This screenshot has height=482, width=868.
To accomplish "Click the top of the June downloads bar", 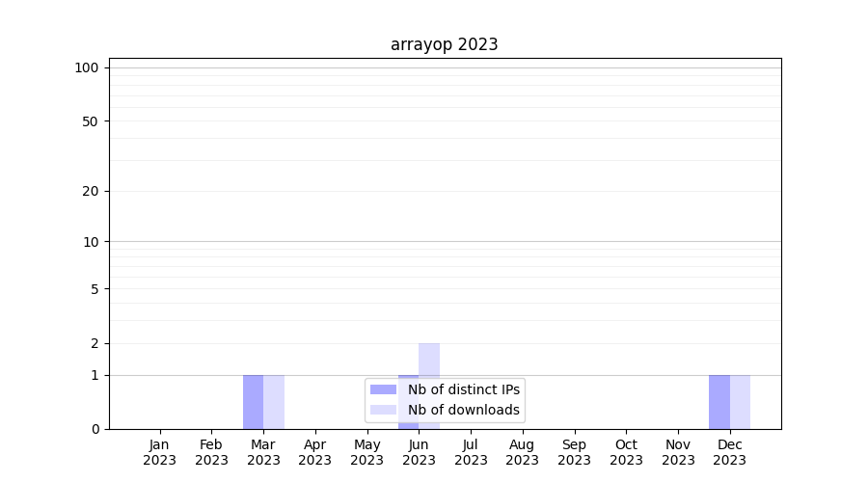I will pos(429,346).
